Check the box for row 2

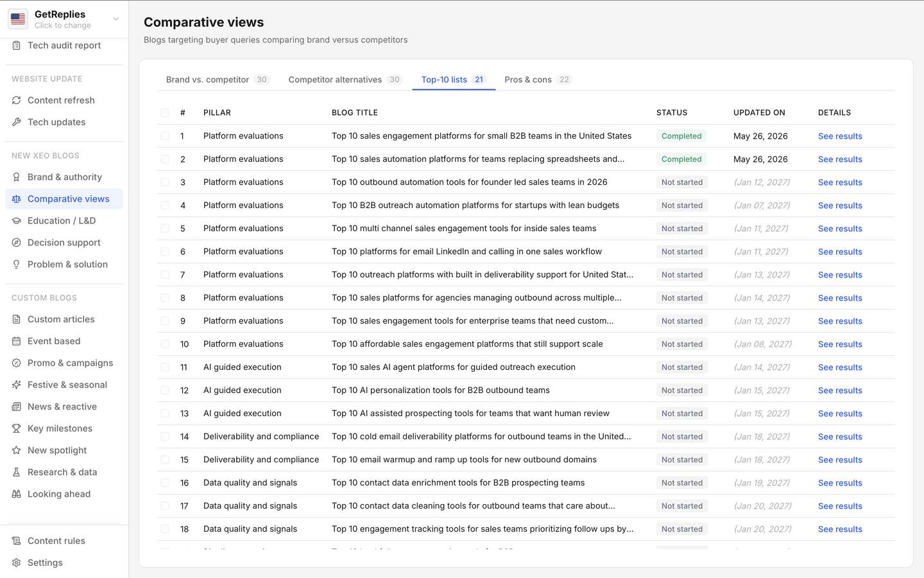point(165,159)
